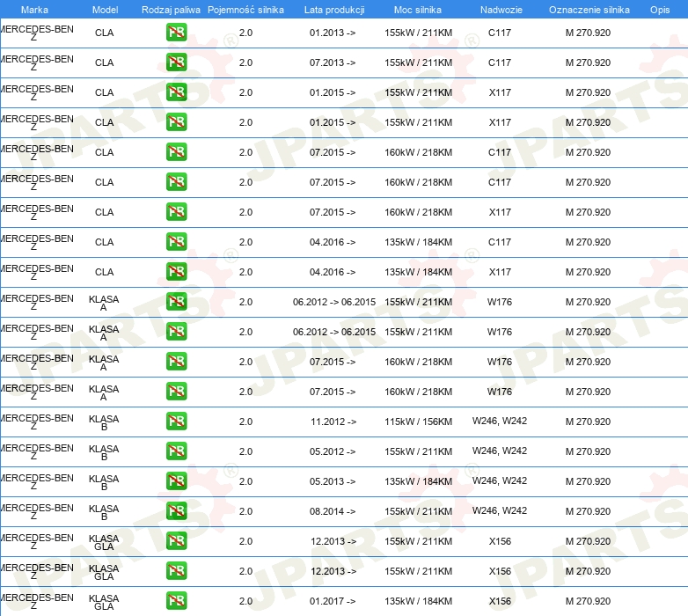Select fuel icon for Klasa B 05.2013 row
Image resolution: width=688 pixels, height=616 pixels.
click(x=176, y=481)
